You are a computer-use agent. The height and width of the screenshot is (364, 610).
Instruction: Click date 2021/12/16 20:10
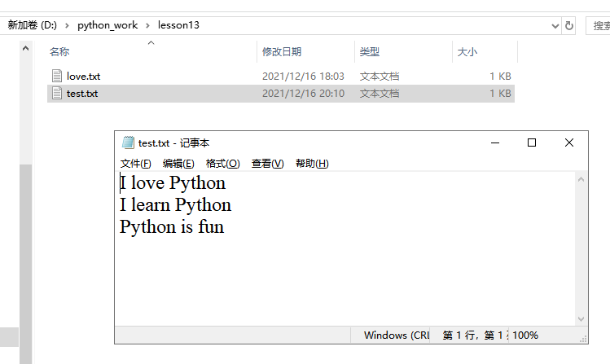click(x=303, y=94)
